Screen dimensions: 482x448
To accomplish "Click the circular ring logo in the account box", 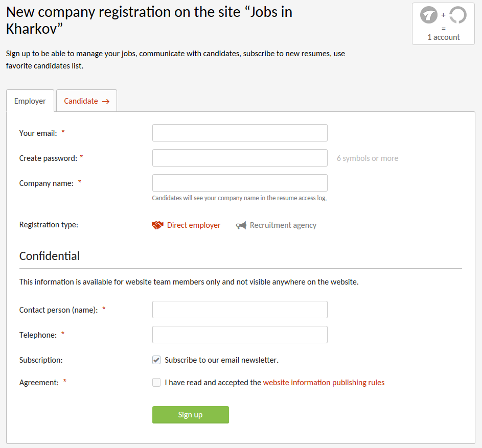I will pyautogui.click(x=457, y=15).
